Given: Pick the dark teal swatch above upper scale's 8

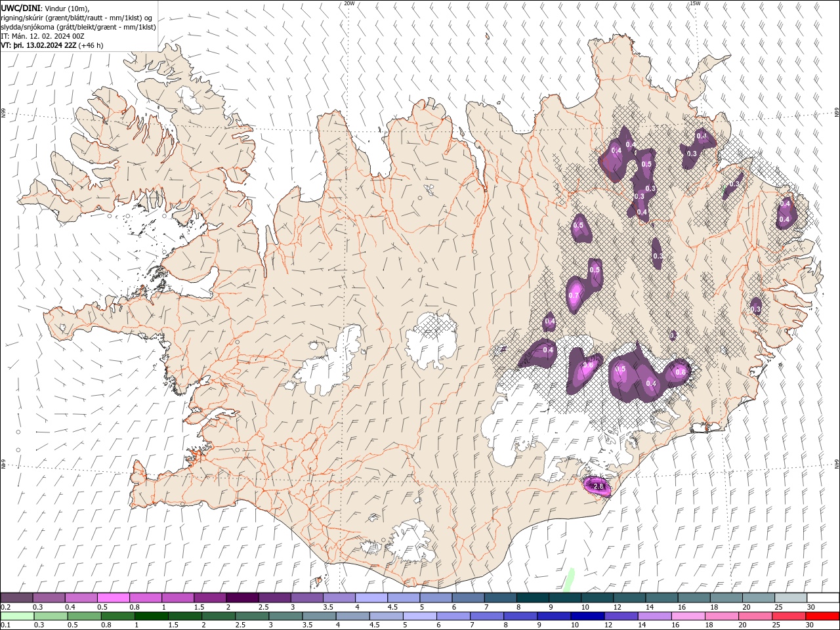Looking at the screenshot, I should click(x=533, y=598).
